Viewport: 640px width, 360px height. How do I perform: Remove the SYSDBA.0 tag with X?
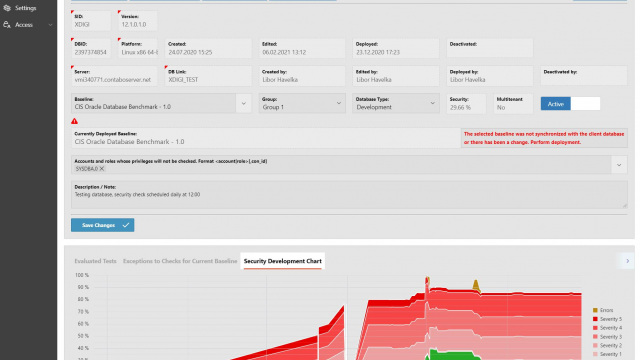point(102,169)
